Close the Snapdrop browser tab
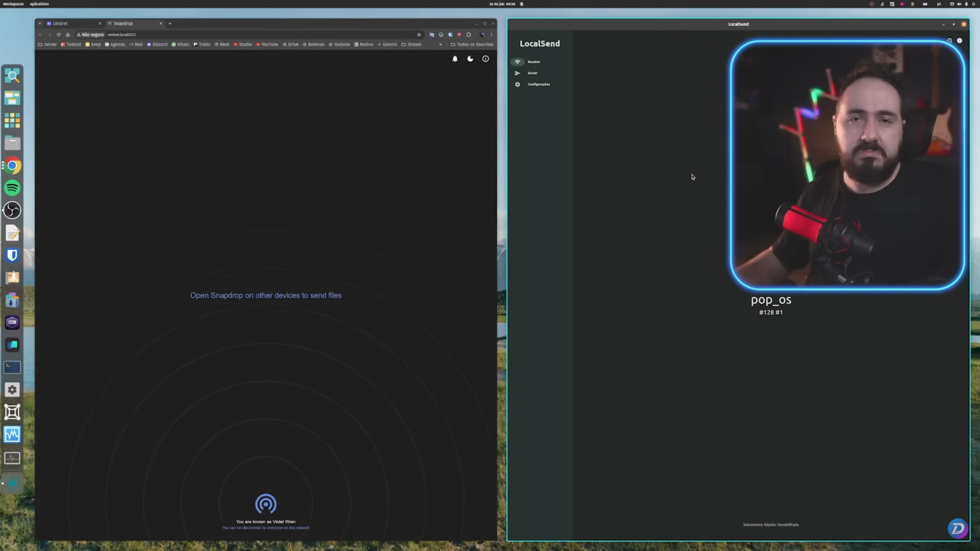Image resolution: width=980 pixels, height=551 pixels. (x=161, y=24)
